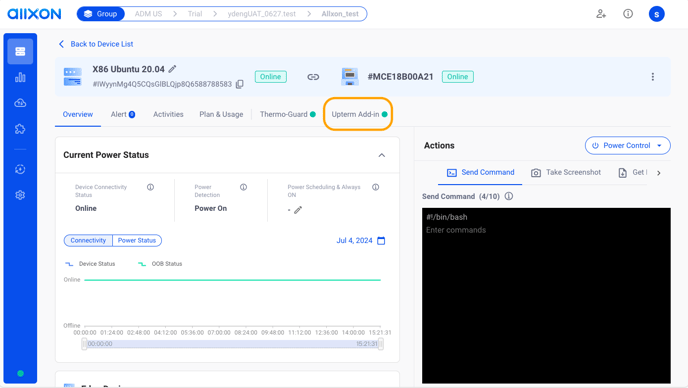Click the timeline range left handle
Image resolution: width=688 pixels, height=388 pixels.
pos(84,344)
